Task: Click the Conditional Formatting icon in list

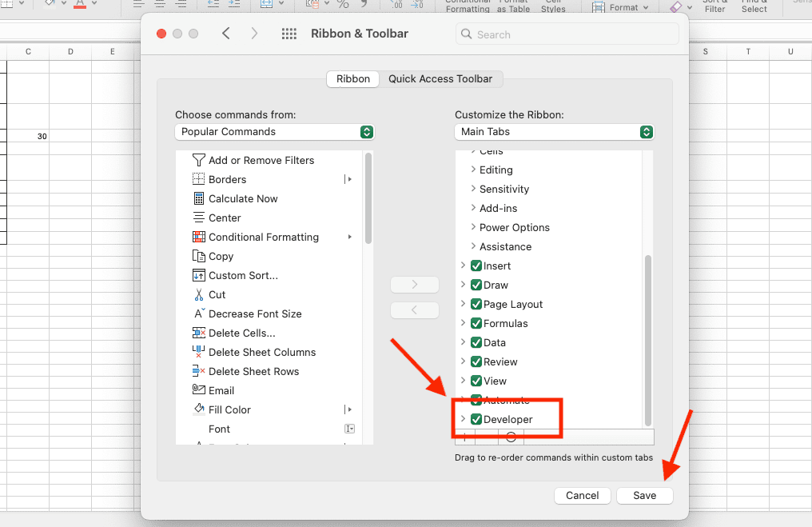Action: [199, 237]
